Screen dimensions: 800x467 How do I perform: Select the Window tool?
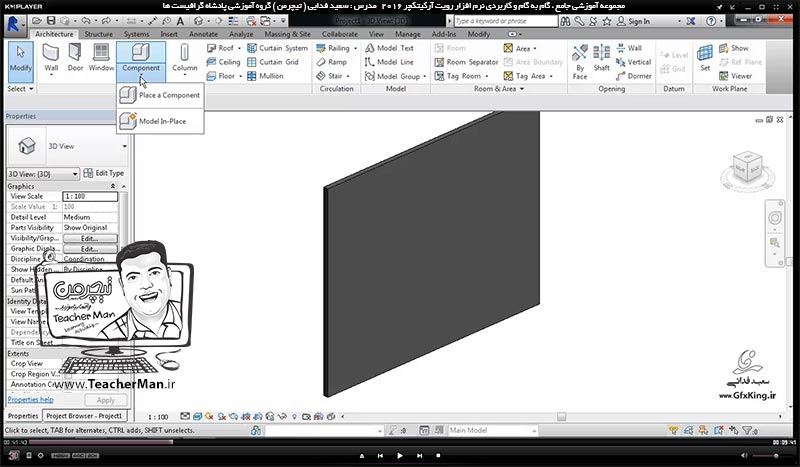101,58
